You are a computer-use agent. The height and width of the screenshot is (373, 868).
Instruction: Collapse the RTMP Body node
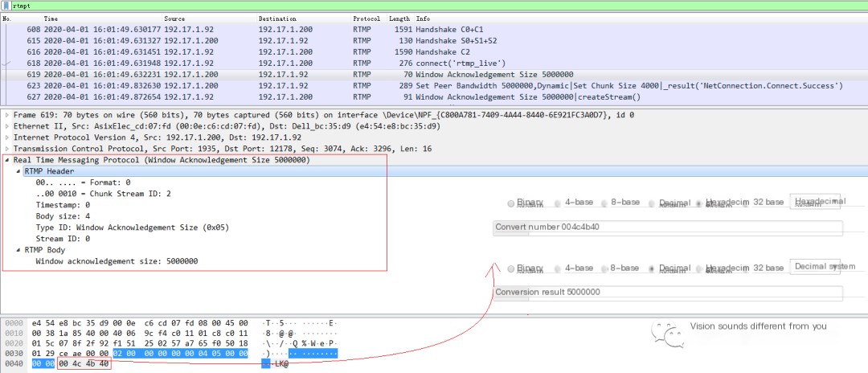click(18, 250)
